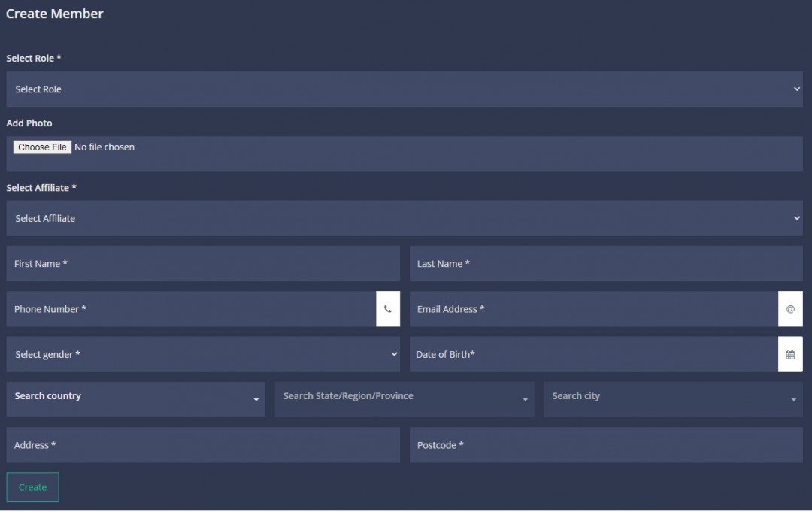812x512 pixels.
Task: Click the Create Member heading
Action: pyautogui.click(x=54, y=14)
